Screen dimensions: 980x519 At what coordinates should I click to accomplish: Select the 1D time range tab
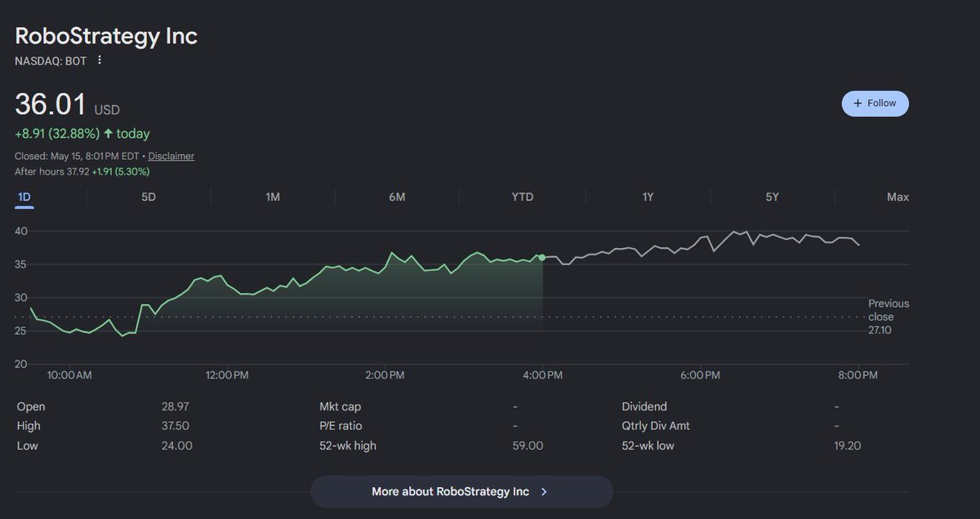pyautogui.click(x=24, y=197)
